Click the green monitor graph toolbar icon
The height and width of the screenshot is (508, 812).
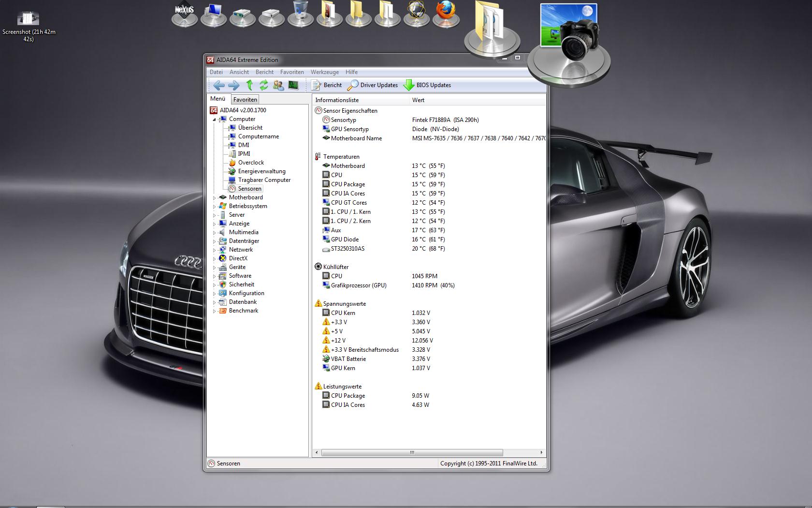point(293,86)
